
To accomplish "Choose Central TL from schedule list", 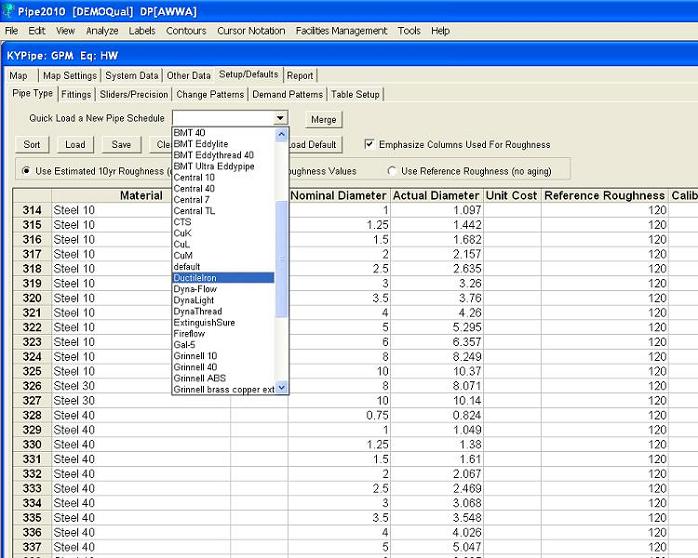I will pyautogui.click(x=223, y=210).
